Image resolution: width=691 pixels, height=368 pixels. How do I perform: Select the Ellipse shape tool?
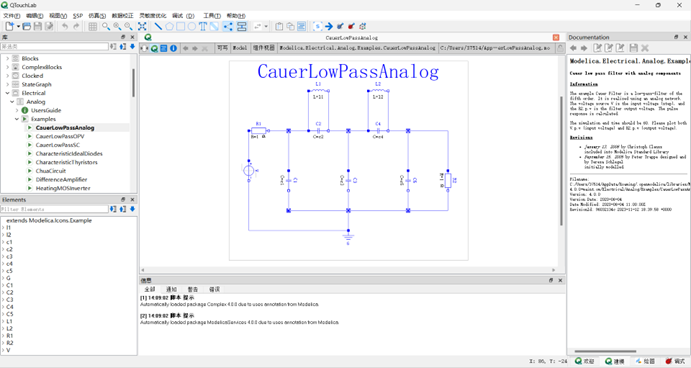pyautogui.click(x=192, y=26)
